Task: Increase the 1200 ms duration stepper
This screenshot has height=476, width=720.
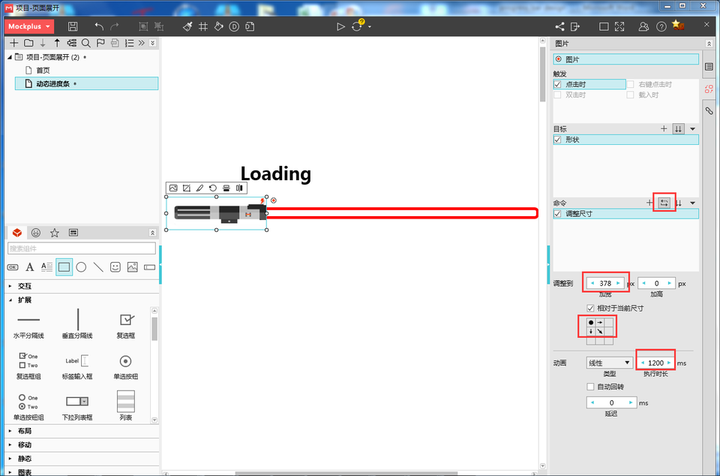Action: (669, 363)
